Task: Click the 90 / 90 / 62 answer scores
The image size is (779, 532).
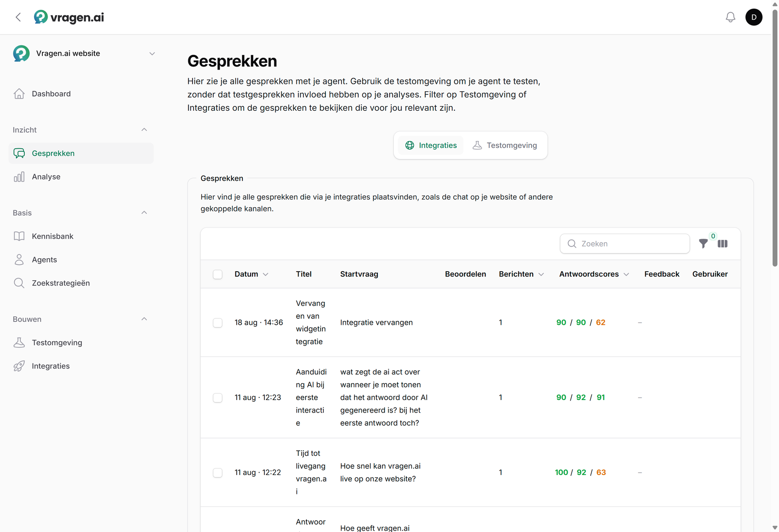Action: coord(581,323)
